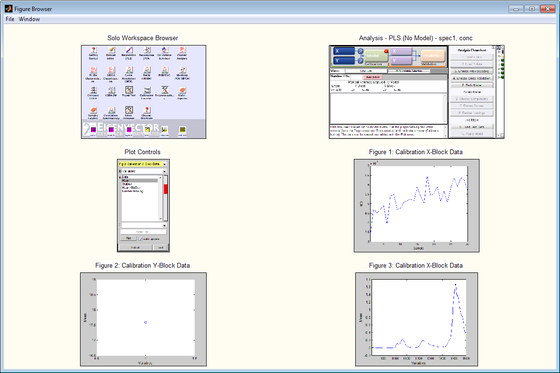Select the Solo Workspace Browser thumbnail
Screen dimensions: 560x373
144,92
